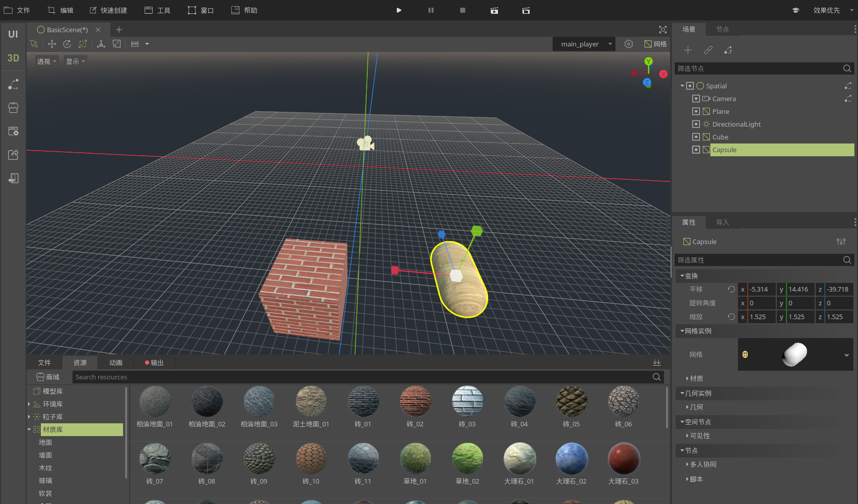Click the Y axis on the orientation gizmo

(649, 61)
